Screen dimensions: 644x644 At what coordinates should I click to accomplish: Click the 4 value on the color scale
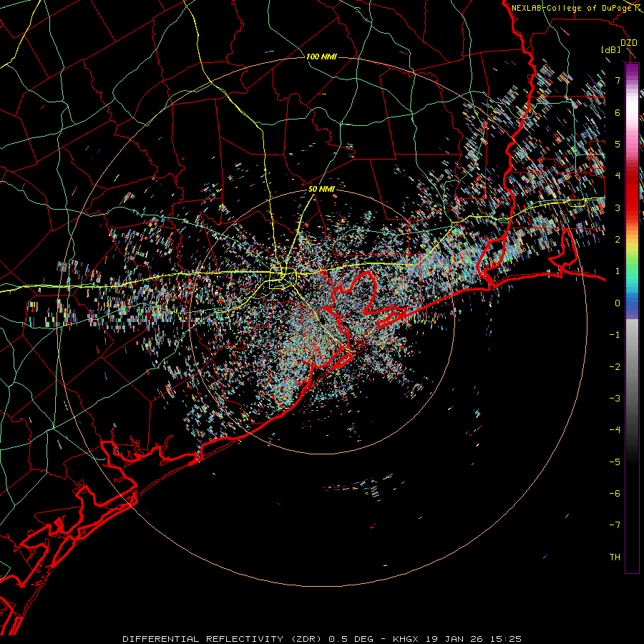(x=618, y=176)
